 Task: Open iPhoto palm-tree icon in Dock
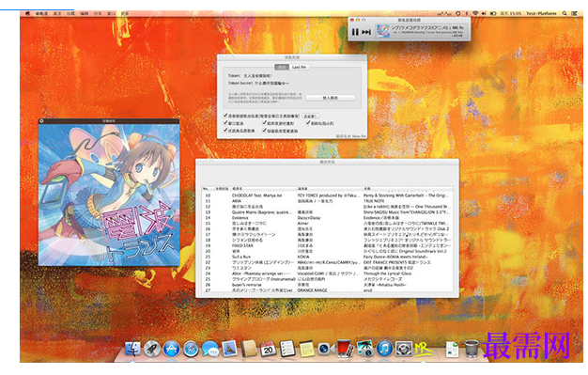(364, 349)
